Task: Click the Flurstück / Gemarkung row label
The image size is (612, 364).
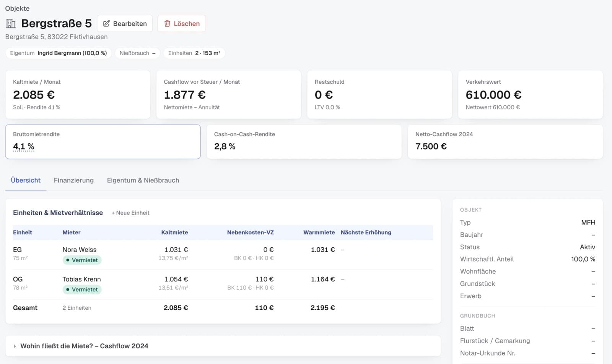Action: [495, 341]
